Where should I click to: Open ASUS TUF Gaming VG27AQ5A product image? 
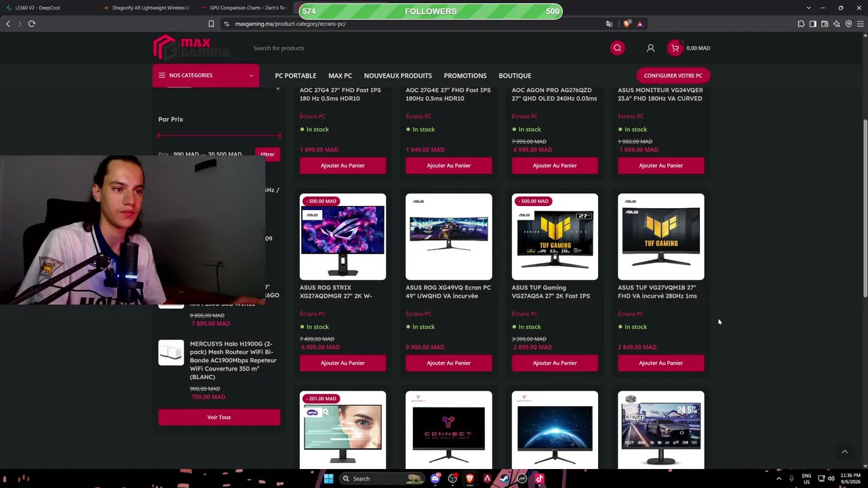pos(555,237)
